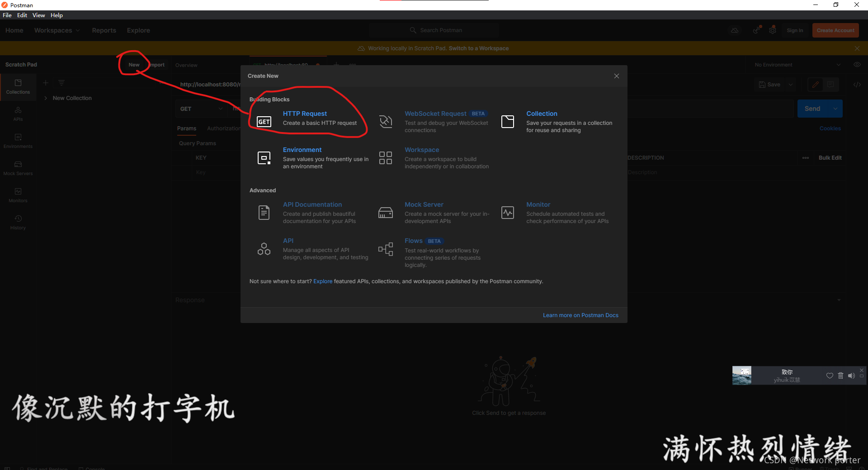Click the Flows diagram icon

pos(386,249)
